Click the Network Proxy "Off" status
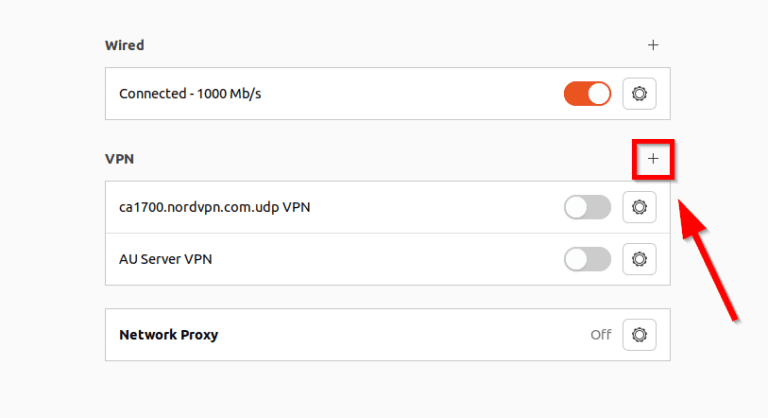Image resolution: width=768 pixels, height=418 pixels. (x=600, y=335)
